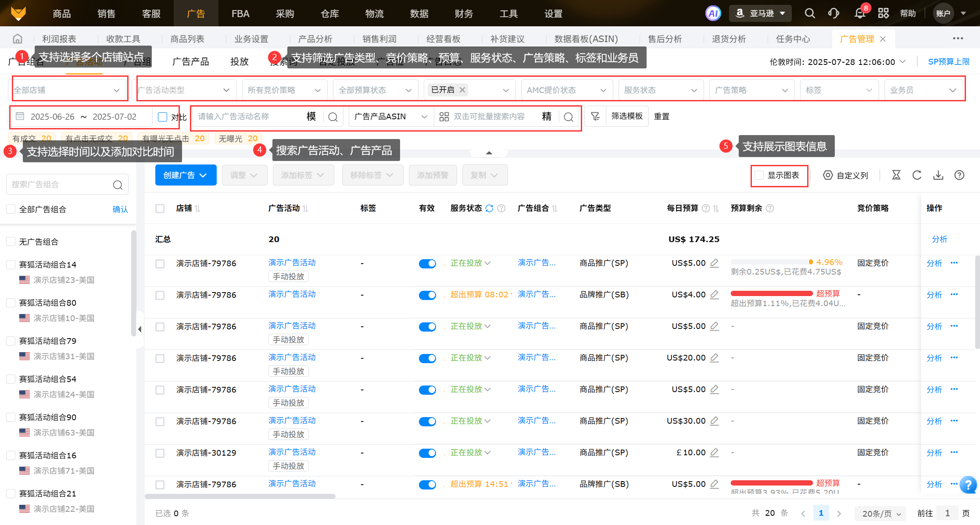Viewport: 980px width, 525px height.
Task: Enable the 显示图表 checkbox
Action: click(759, 175)
